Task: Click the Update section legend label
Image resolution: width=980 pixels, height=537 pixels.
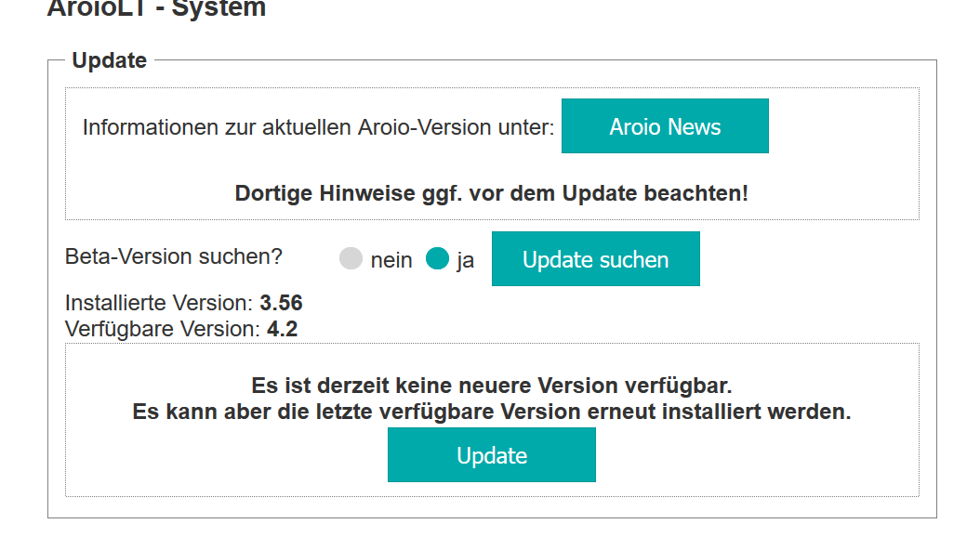Action: 109,59
